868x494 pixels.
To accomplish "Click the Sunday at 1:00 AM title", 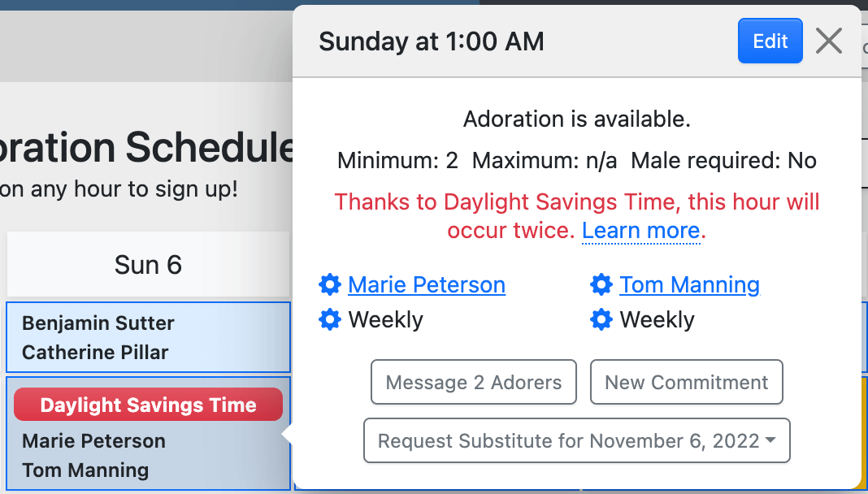I will coord(431,41).
